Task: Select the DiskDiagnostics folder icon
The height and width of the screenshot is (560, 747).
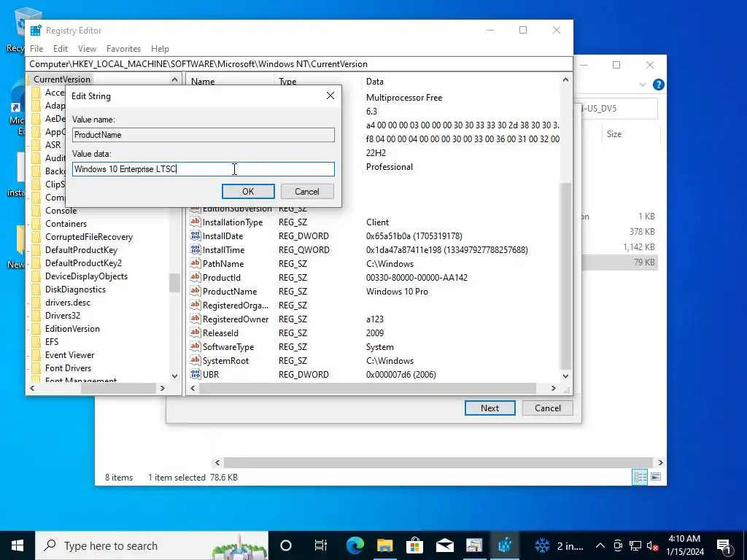Action: coord(36,289)
